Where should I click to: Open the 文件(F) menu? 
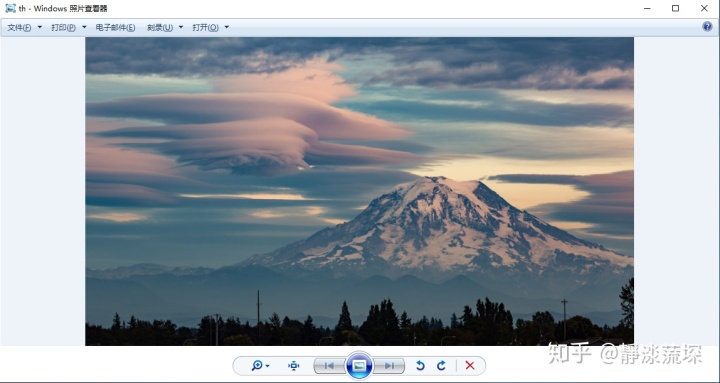point(19,28)
